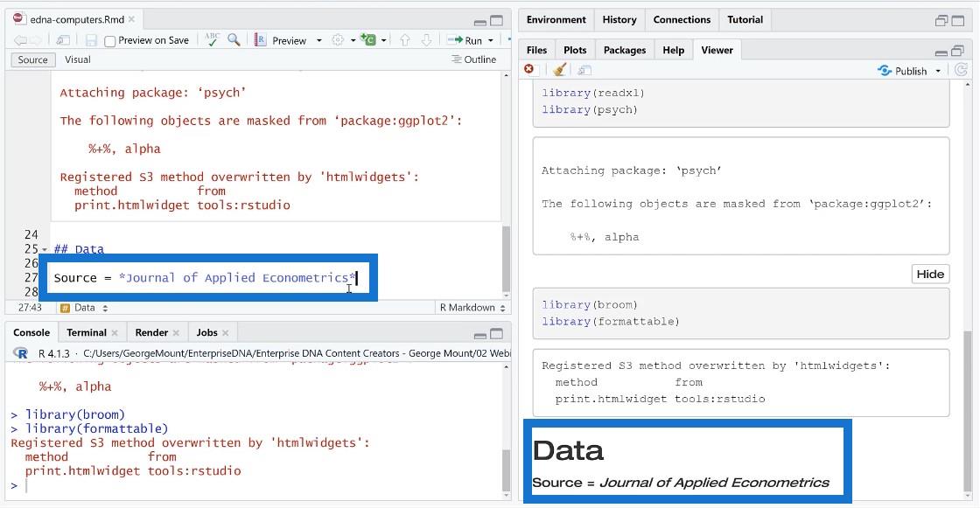Viewport: 980px width, 508px height.
Task: Open the Tutorial tab
Action: (745, 19)
